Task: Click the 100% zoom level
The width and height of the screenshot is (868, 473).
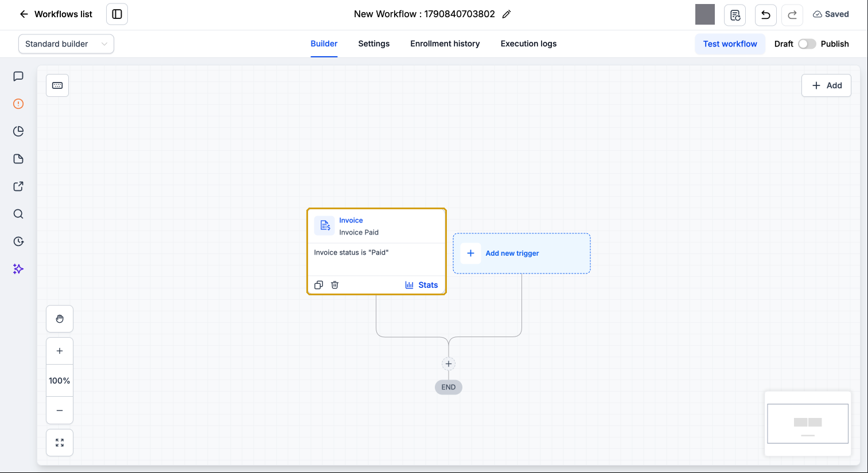Action: 60,381
